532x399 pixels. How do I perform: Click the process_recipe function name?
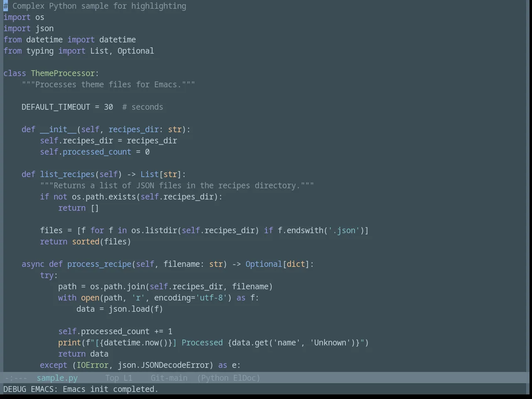pos(99,264)
